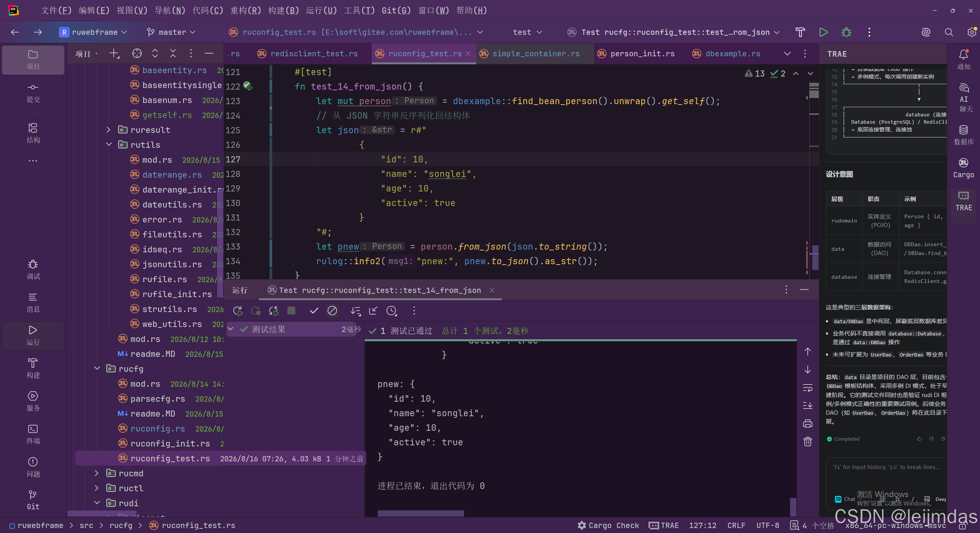Toggle 项目 project tool window in left sidebar
980x533 pixels.
click(x=33, y=60)
